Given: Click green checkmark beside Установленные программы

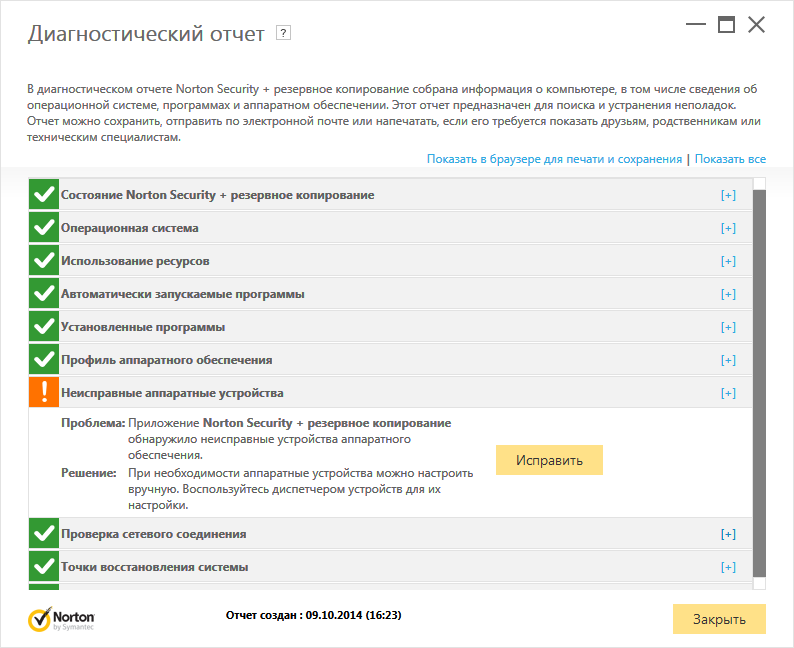Looking at the screenshot, I should pyautogui.click(x=44, y=327).
